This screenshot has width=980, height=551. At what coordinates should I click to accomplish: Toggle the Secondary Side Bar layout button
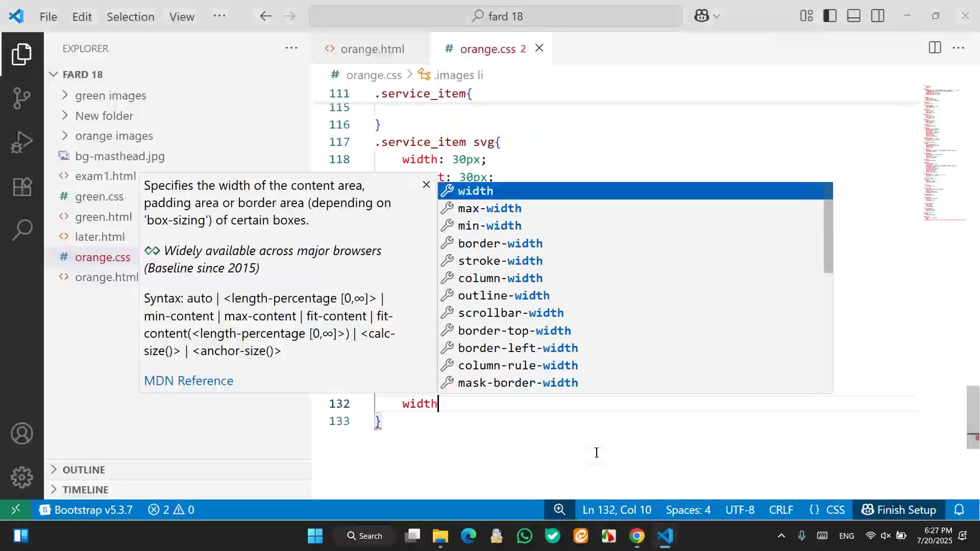(878, 16)
